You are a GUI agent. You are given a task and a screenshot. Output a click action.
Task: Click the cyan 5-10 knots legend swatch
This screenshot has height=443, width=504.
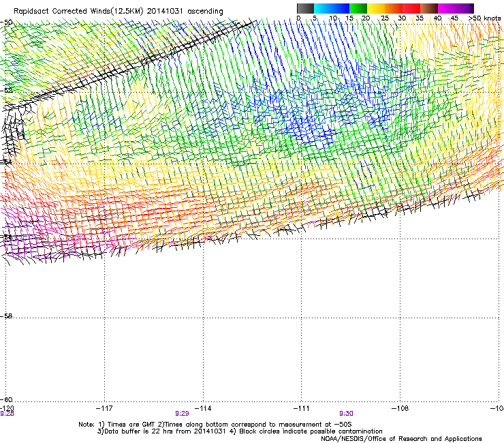click(x=323, y=8)
